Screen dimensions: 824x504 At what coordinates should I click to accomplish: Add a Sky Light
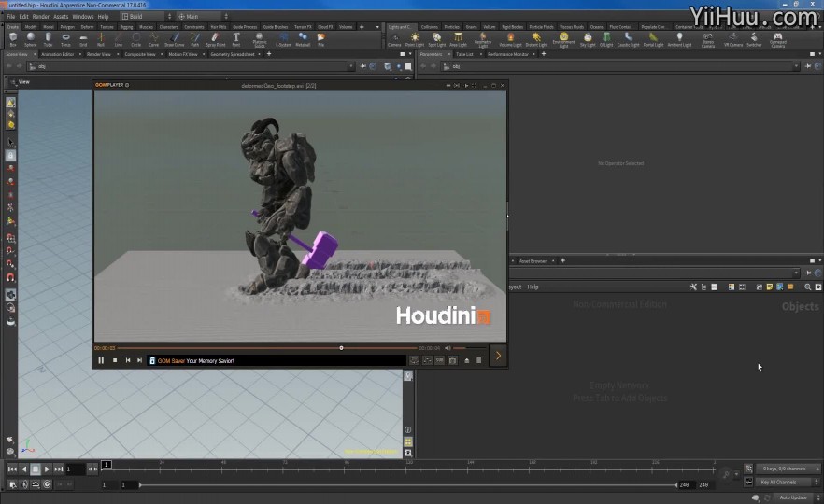588,40
